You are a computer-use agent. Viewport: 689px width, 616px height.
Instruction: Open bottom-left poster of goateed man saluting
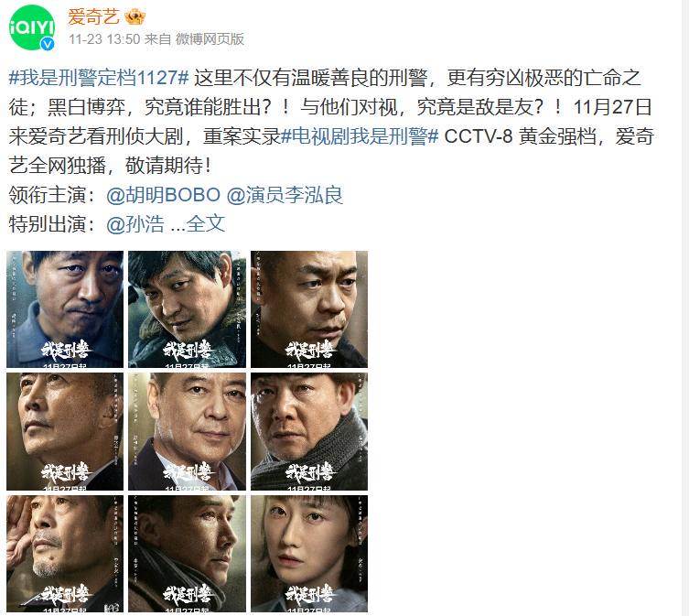point(65,554)
